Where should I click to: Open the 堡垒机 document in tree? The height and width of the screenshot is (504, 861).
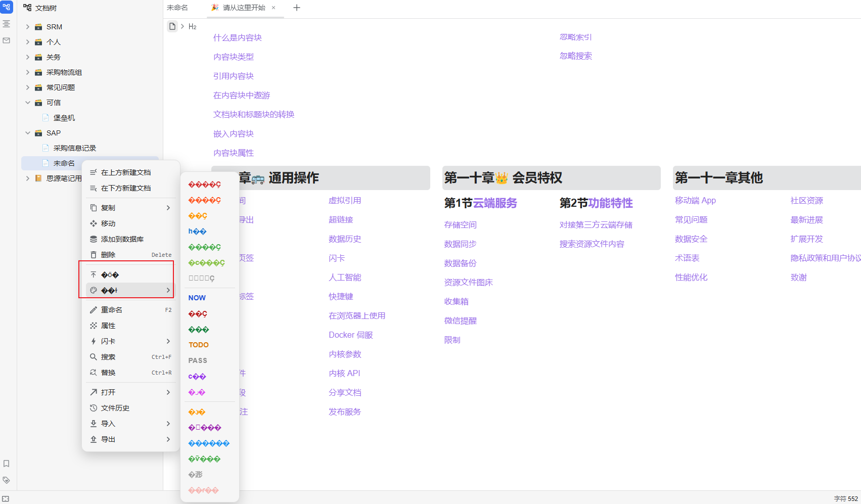pos(64,118)
